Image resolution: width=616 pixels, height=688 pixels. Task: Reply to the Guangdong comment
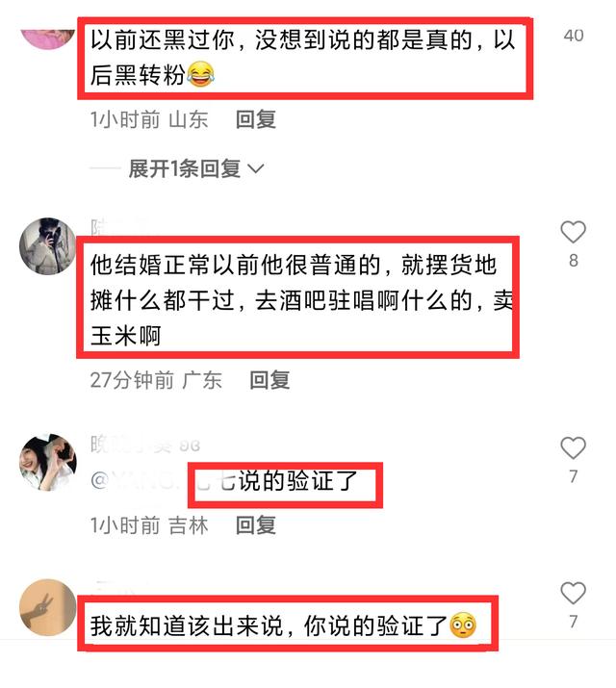pyautogui.click(x=269, y=380)
